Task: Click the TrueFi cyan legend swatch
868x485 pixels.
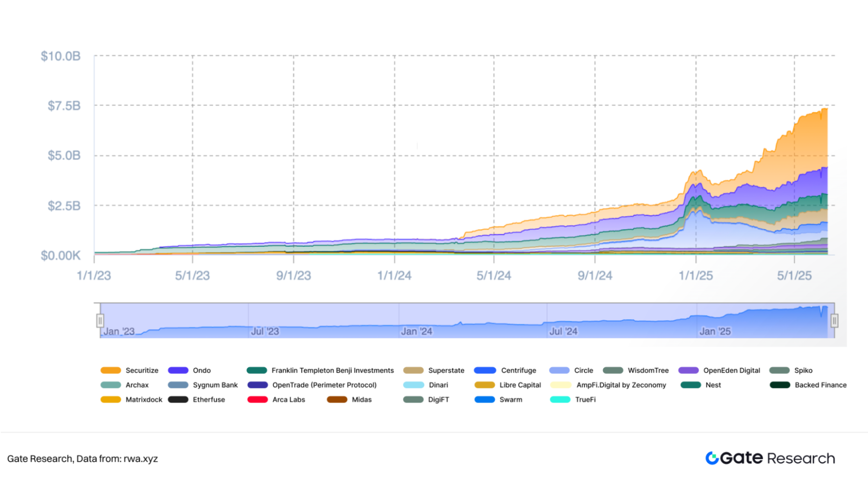Action: tap(560, 399)
